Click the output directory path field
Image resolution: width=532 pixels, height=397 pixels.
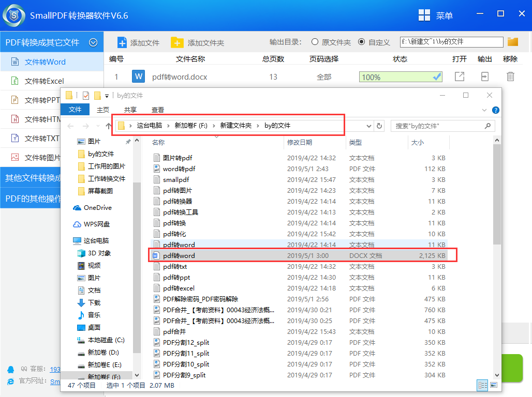click(452, 42)
